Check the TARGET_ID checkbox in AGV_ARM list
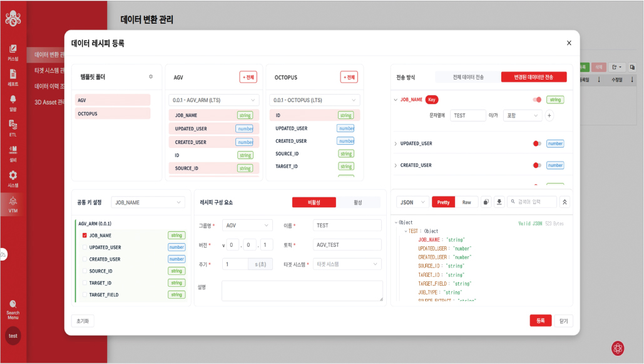This screenshot has height=364, width=644. pyautogui.click(x=84, y=283)
